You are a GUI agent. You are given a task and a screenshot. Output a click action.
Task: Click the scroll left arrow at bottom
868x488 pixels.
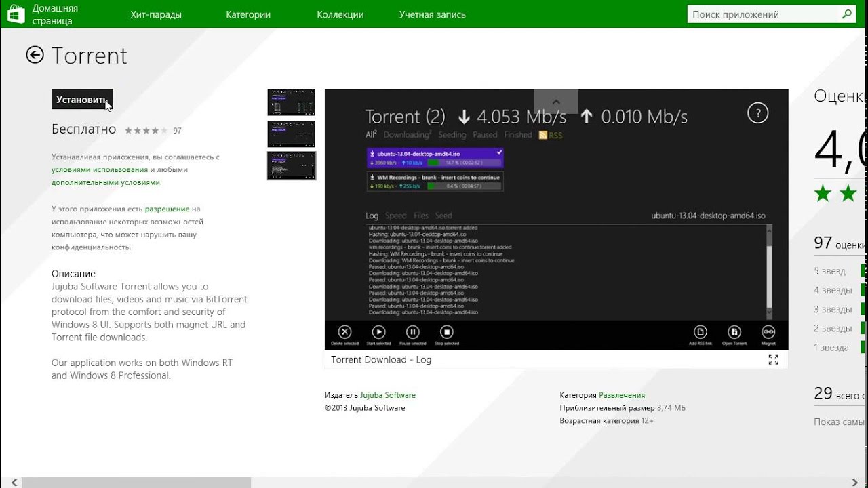click(13, 483)
